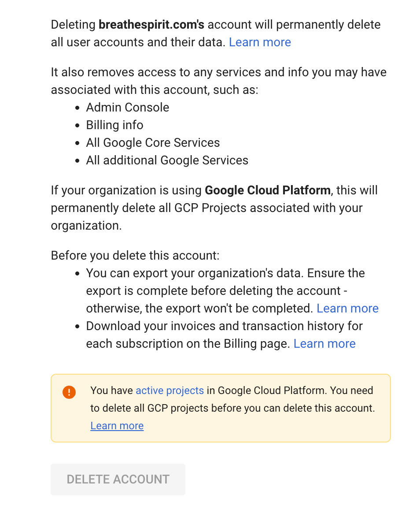Click the bold breathespirit.com's domain name
420x513 pixels.
pyautogui.click(x=151, y=25)
